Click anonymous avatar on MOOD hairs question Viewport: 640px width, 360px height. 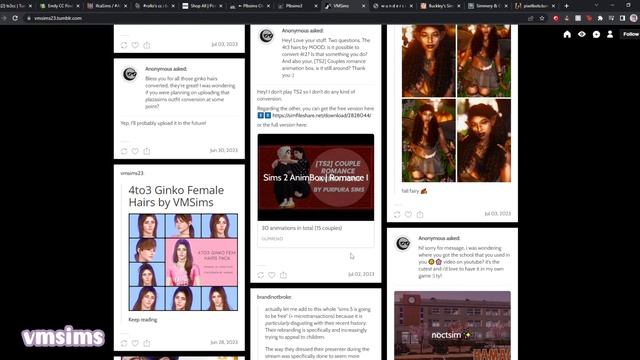[266, 36]
